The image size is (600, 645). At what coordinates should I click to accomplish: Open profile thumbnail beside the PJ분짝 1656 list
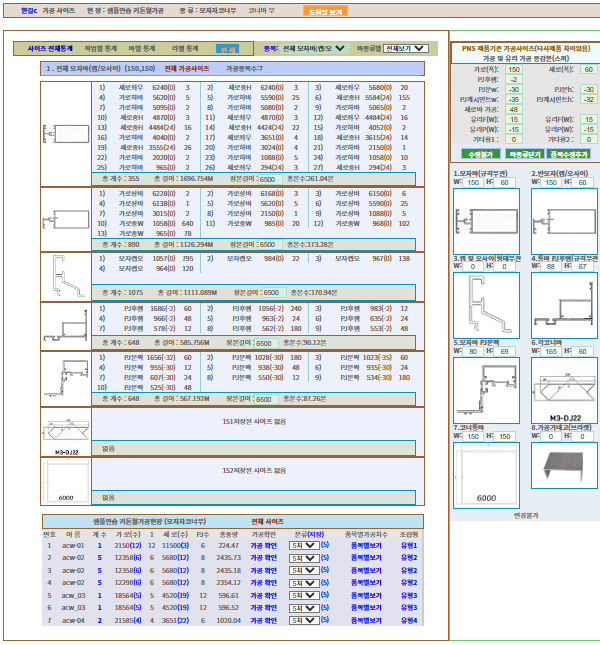[x=66, y=379]
